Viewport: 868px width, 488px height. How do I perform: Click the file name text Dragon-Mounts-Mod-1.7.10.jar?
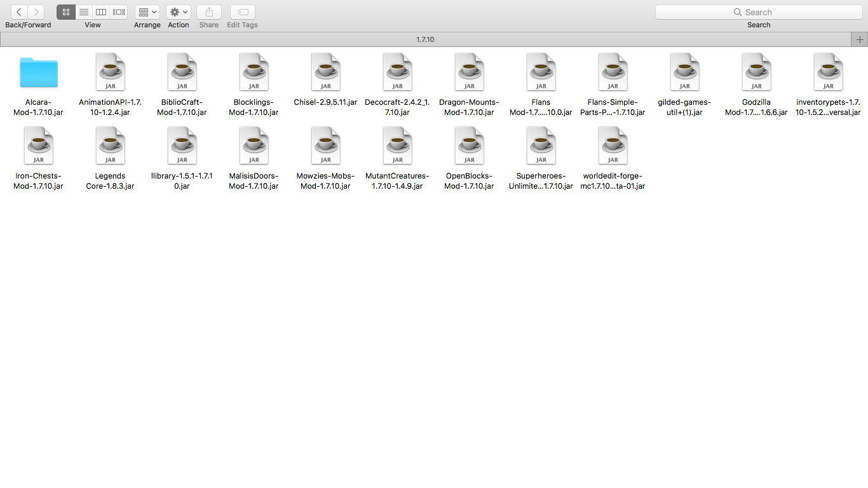pyautogui.click(x=470, y=107)
